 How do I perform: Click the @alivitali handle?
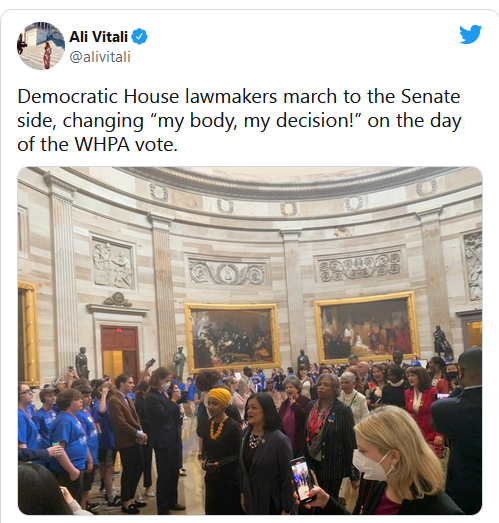pos(100,57)
